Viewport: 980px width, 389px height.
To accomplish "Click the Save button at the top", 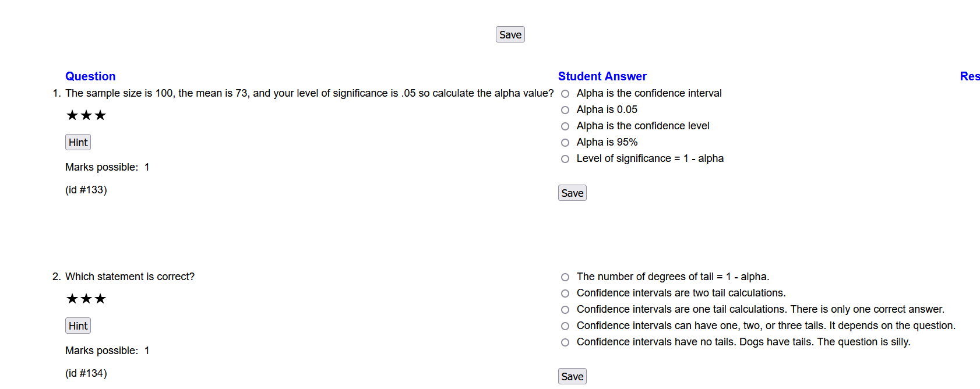I will point(510,34).
